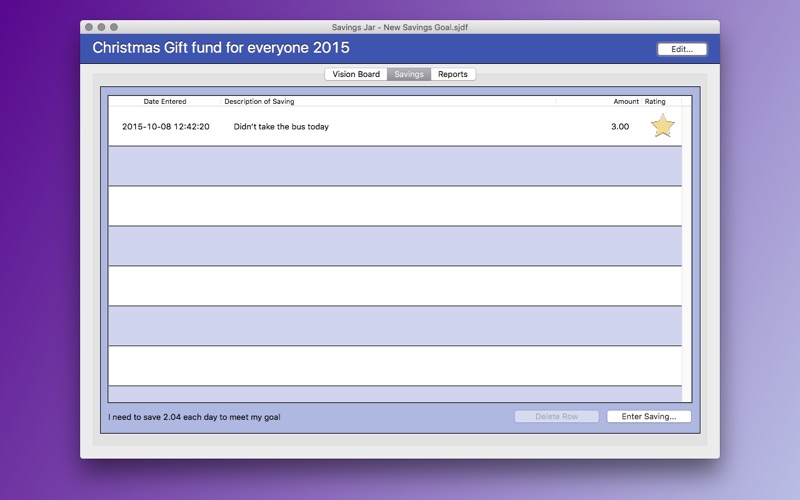Sort by the Date Entered column header
800x500 pixels.
[165, 102]
